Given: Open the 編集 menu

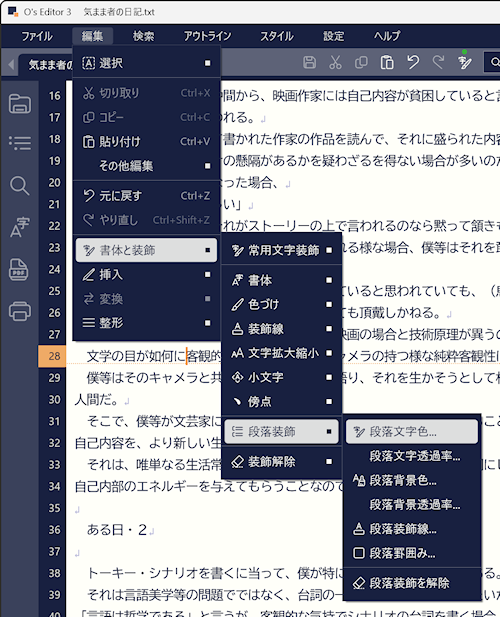Looking at the screenshot, I should pyautogui.click(x=92, y=36).
